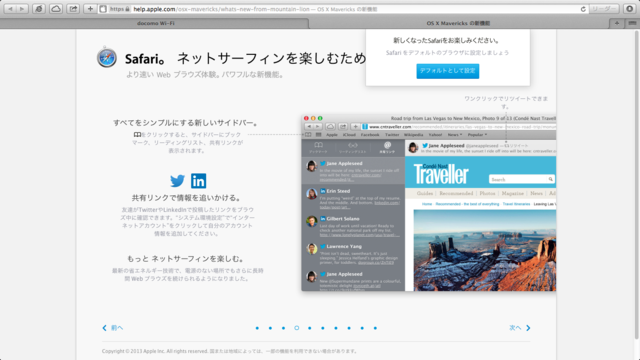The width and height of the screenshot is (640, 360).
Task: Select the ninth pagination dot
Action: tap(362, 328)
